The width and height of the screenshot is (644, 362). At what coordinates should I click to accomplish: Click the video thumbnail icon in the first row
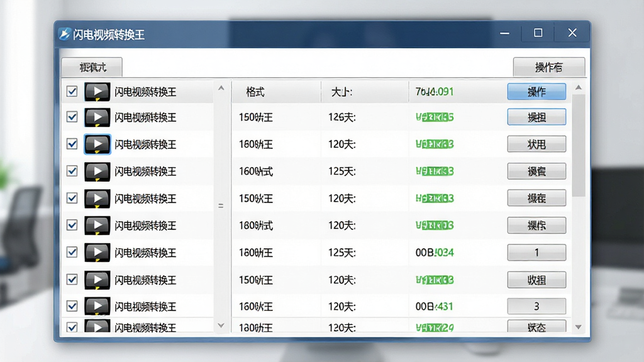tap(97, 92)
